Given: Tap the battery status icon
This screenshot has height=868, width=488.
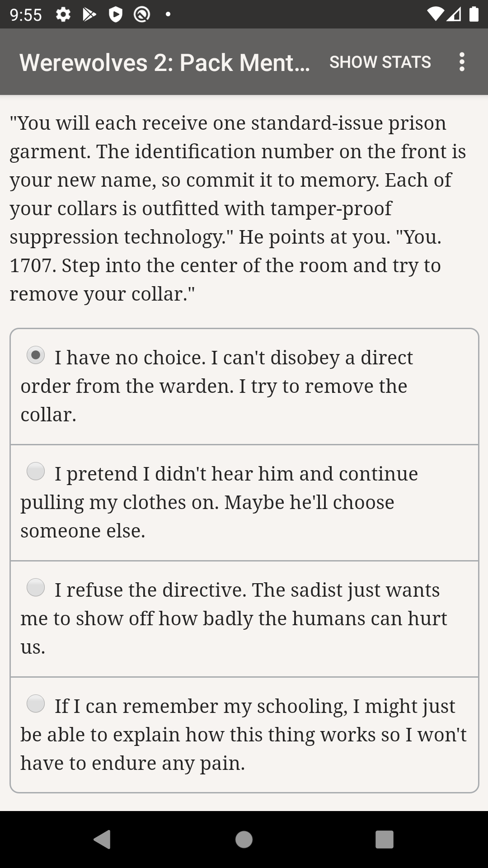Looking at the screenshot, I should tap(474, 15).
